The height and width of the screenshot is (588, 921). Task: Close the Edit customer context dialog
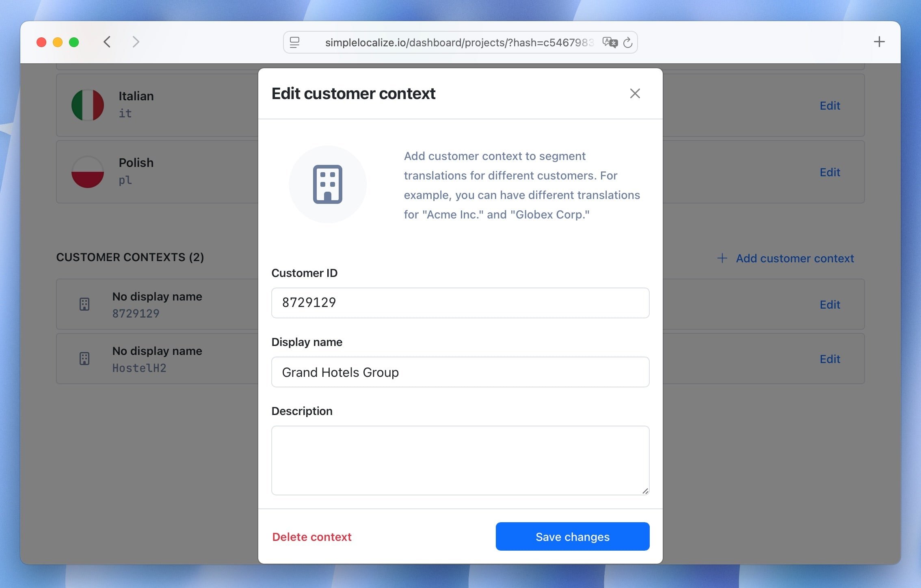635,93
